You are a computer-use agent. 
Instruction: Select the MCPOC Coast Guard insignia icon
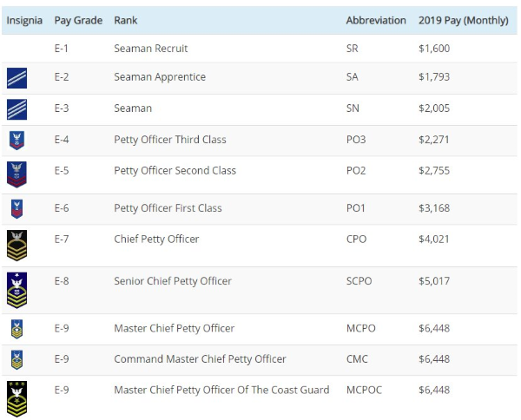[x=16, y=397]
